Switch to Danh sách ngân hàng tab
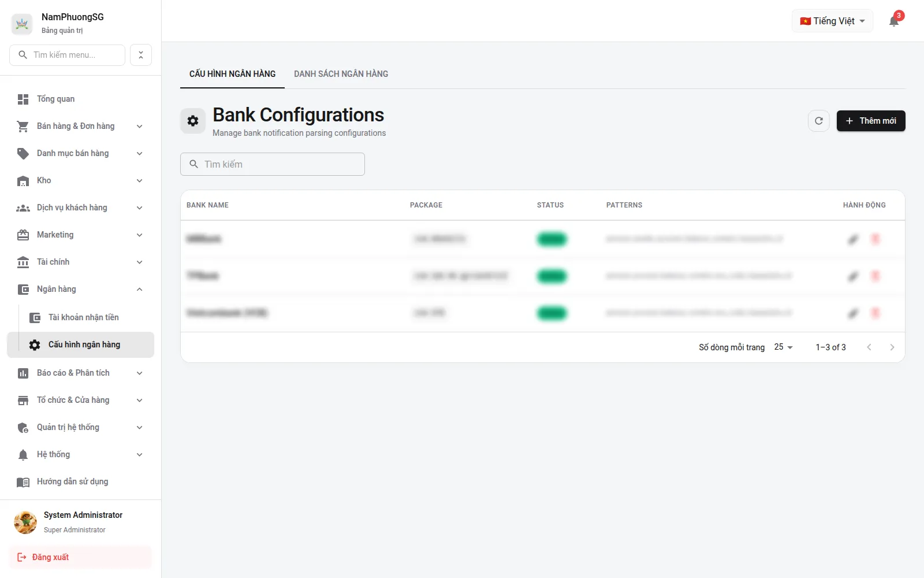This screenshot has width=924, height=578. tap(341, 74)
